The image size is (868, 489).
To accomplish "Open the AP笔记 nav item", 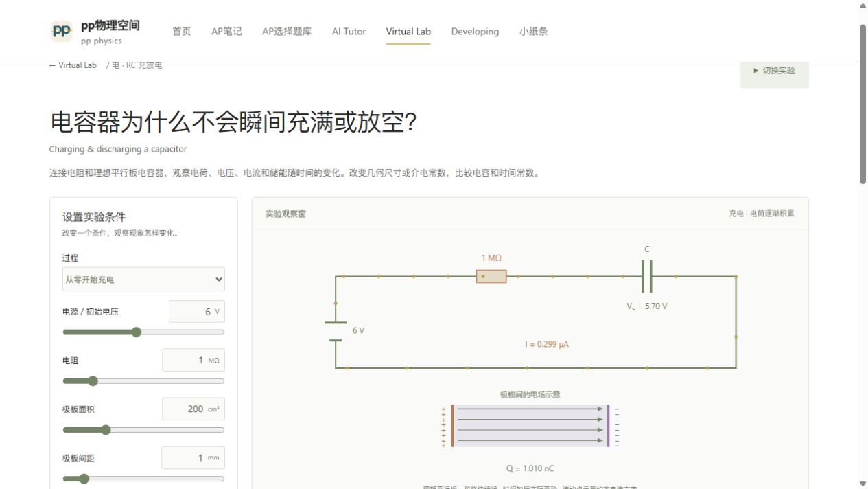I will 226,32.
